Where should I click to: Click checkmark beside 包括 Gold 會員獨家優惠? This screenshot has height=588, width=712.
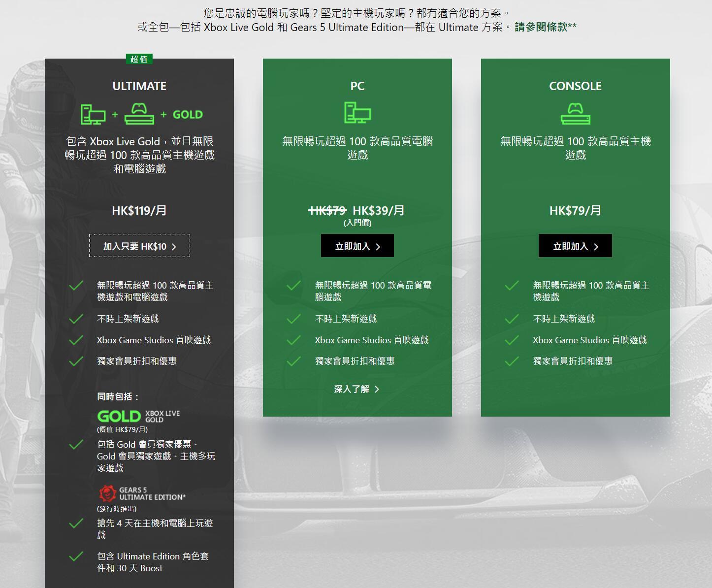point(76,445)
